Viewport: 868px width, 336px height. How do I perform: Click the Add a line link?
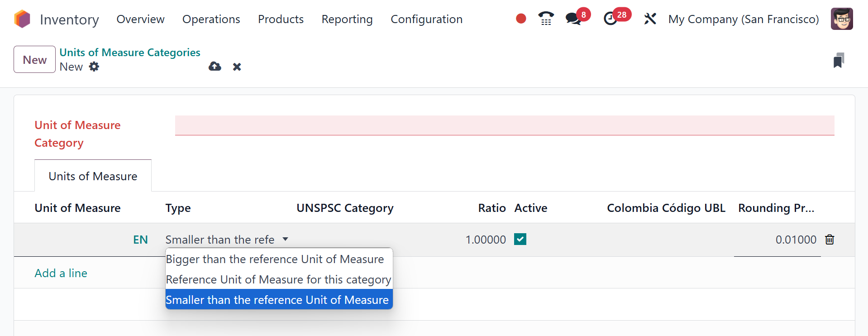click(x=61, y=273)
